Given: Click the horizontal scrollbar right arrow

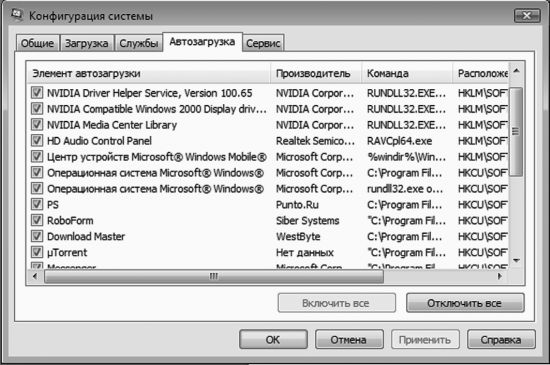Looking at the screenshot, I should coord(500,276).
